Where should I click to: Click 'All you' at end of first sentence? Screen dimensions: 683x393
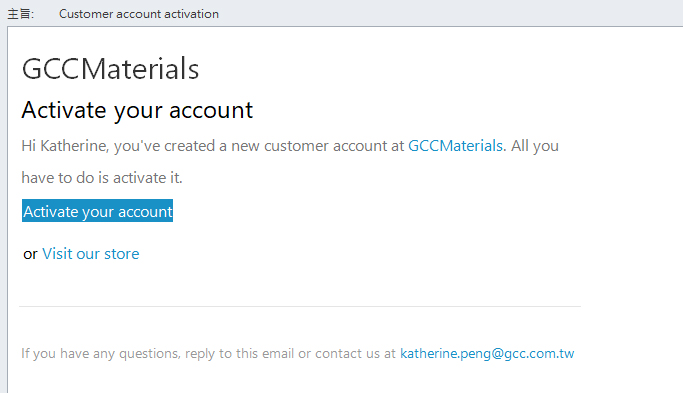point(535,146)
